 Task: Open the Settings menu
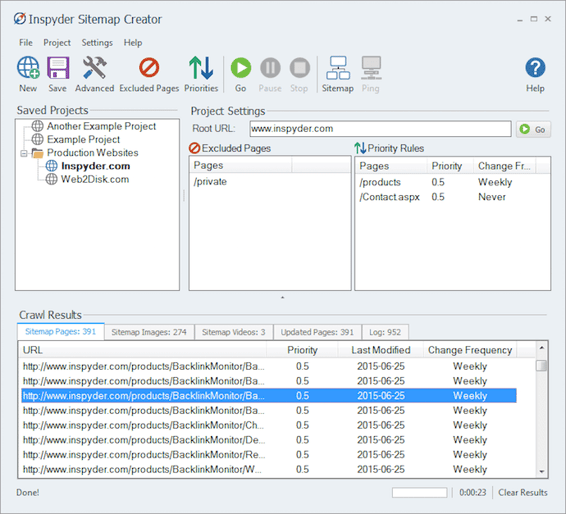(97, 43)
